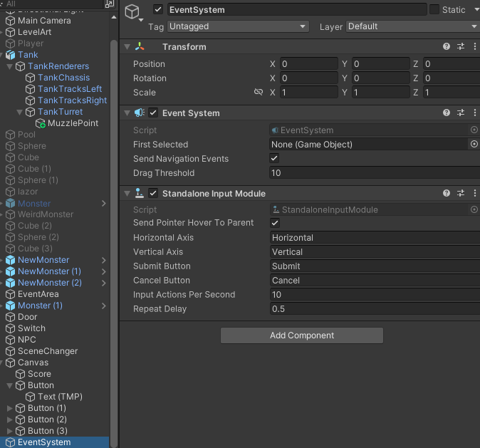Click the Hierarchy scroll up arrow
Image resolution: width=480 pixels, height=448 pixels.
point(114,17)
